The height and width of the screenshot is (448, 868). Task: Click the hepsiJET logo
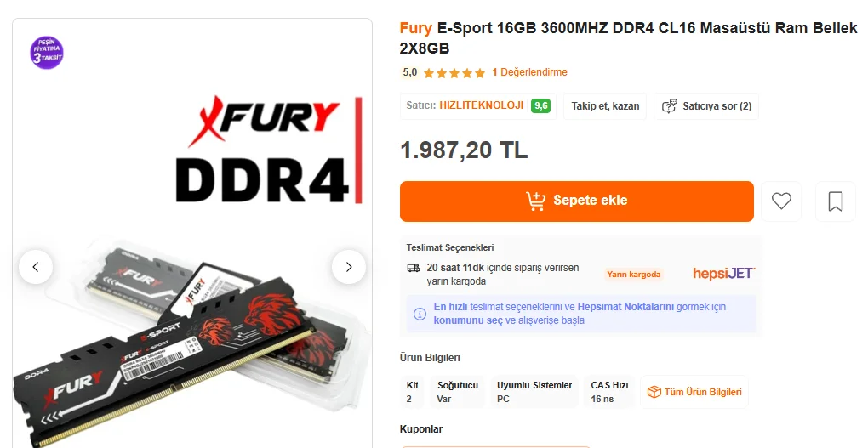(x=724, y=273)
